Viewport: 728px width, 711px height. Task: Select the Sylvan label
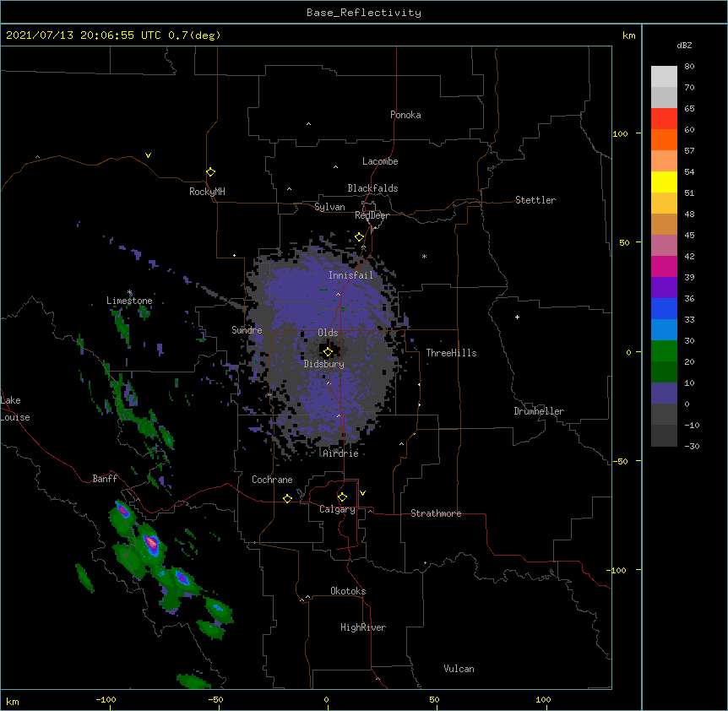pyautogui.click(x=329, y=207)
